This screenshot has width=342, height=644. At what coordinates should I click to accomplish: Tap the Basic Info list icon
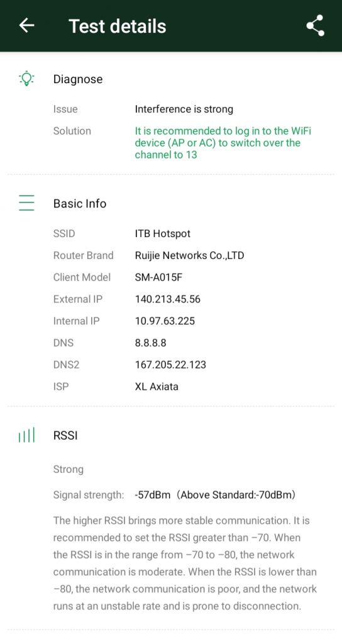[x=26, y=203]
